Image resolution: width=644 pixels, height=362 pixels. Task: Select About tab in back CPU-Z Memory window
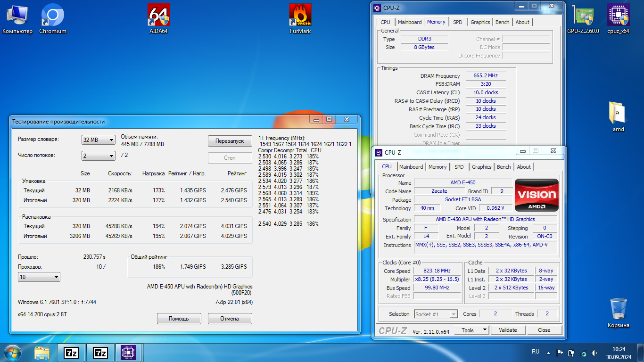[x=522, y=22]
